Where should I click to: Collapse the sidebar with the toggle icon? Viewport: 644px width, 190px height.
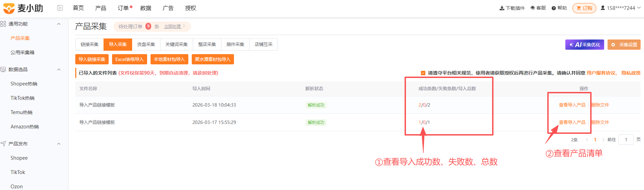pyautogui.click(x=60, y=8)
